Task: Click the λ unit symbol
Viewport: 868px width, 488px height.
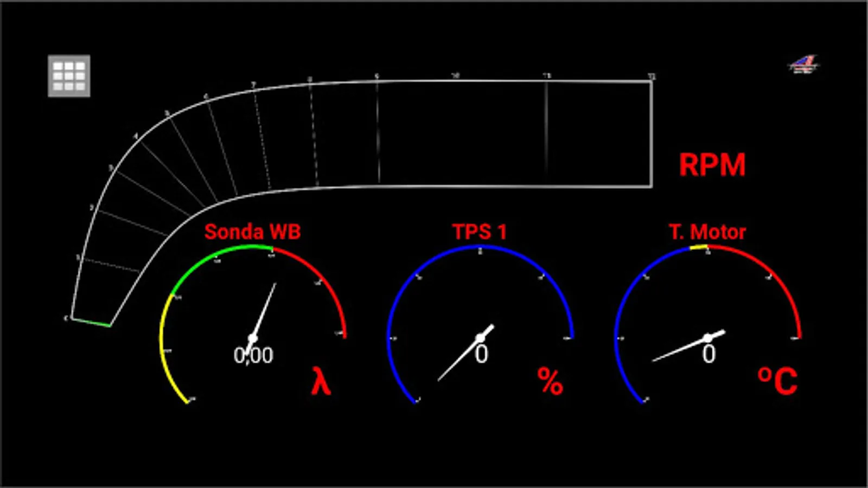Action: pyautogui.click(x=321, y=381)
